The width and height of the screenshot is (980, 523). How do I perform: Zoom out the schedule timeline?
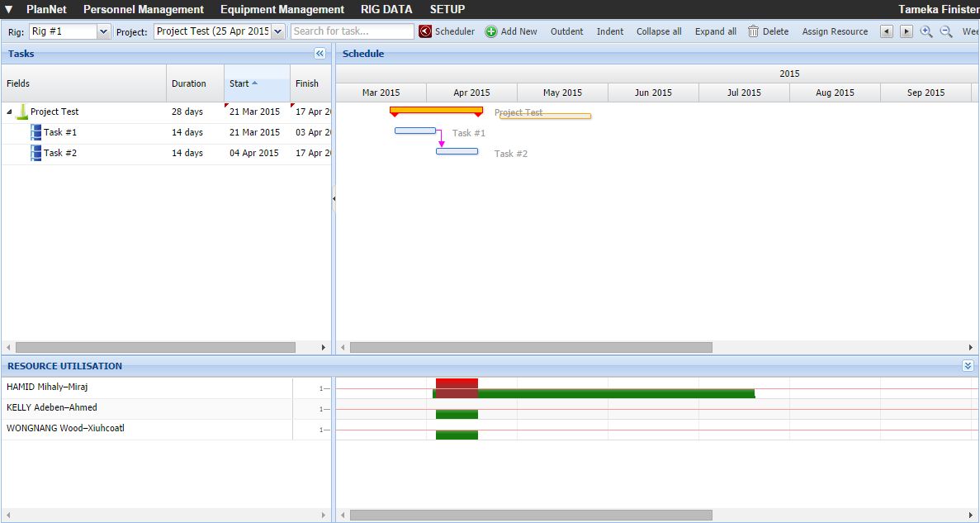946,31
